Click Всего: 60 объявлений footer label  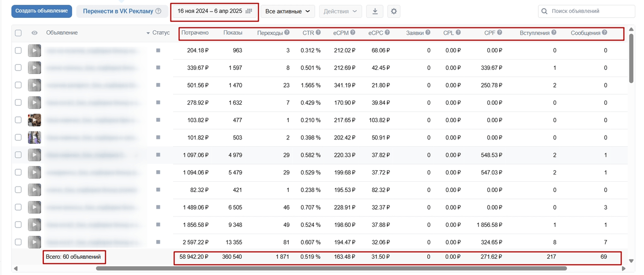74,257
